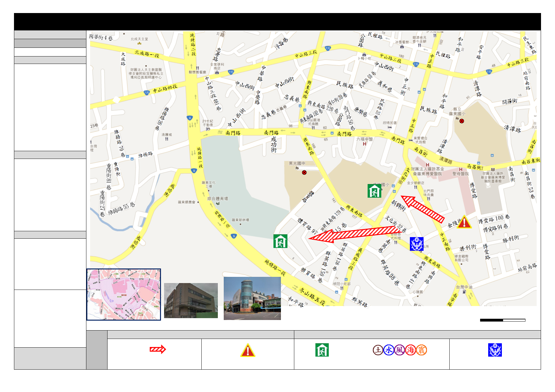Click the 博愛路 100 巷 label
The image size is (555, 392).
pyautogui.click(x=494, y=219)
